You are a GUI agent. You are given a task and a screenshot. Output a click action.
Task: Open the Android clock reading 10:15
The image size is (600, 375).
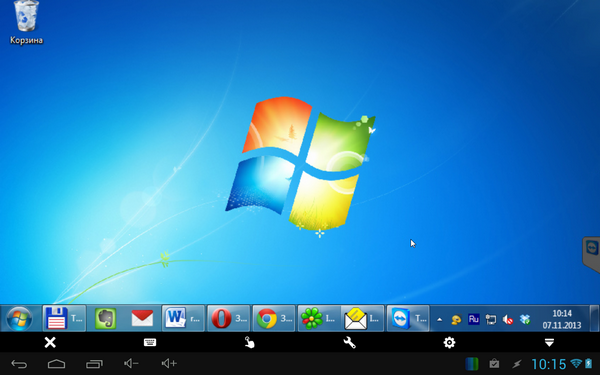(x=548, y=364)
